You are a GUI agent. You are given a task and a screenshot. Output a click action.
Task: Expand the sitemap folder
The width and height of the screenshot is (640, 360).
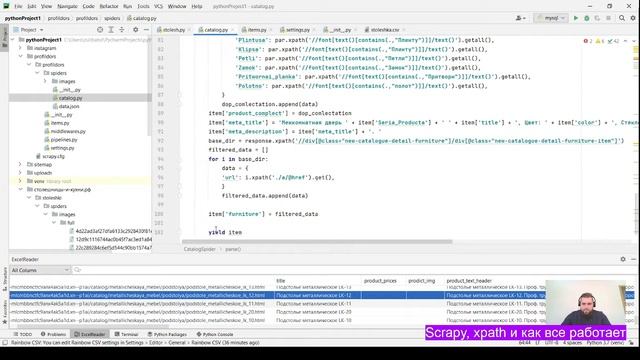click(x=20, y=164)
